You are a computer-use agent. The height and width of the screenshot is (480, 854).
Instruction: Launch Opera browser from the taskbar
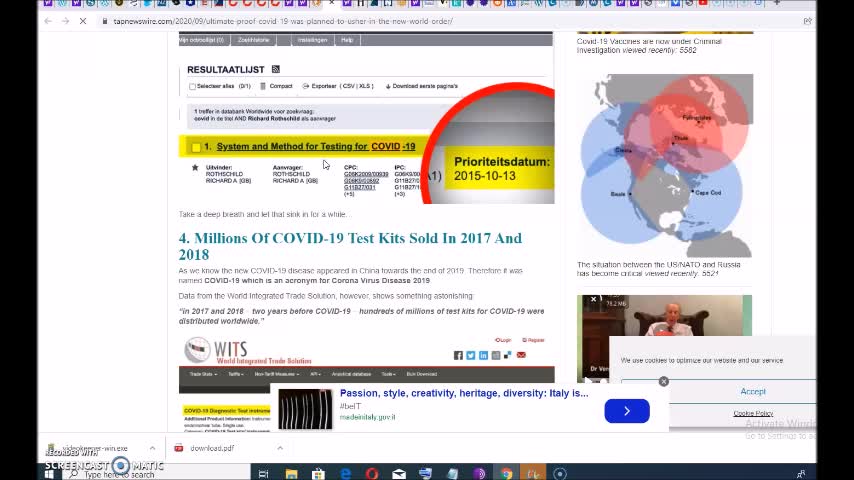pyautogui.click(x=372, y=473)
